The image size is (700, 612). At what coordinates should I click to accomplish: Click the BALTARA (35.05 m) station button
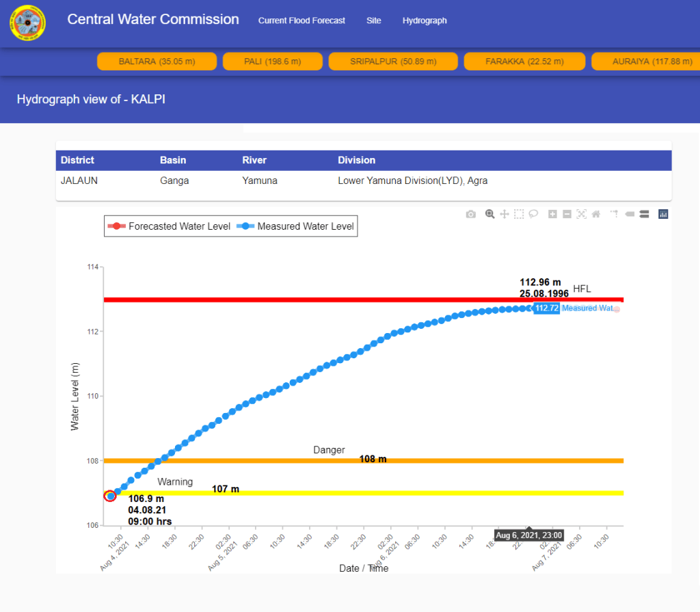[x=157, y=62]
